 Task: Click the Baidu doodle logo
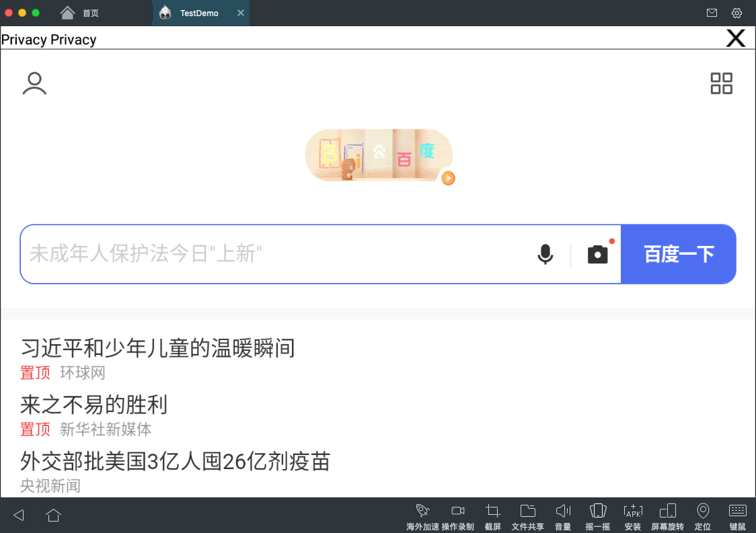(x=379, y=155)
